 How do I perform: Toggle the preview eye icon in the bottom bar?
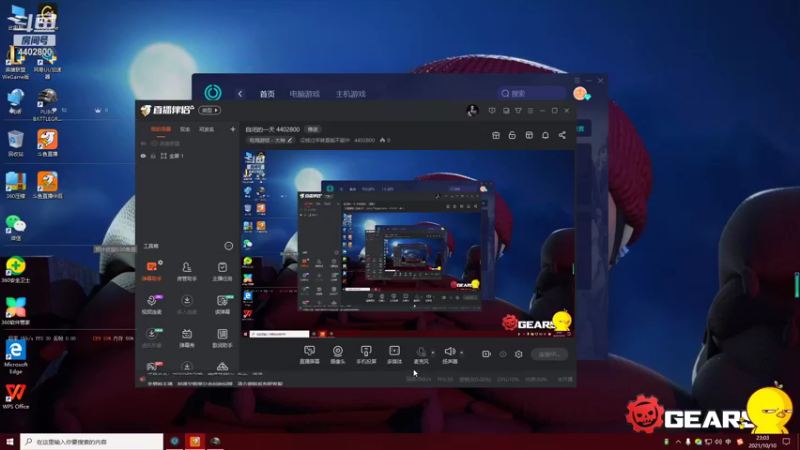point(503,354)
